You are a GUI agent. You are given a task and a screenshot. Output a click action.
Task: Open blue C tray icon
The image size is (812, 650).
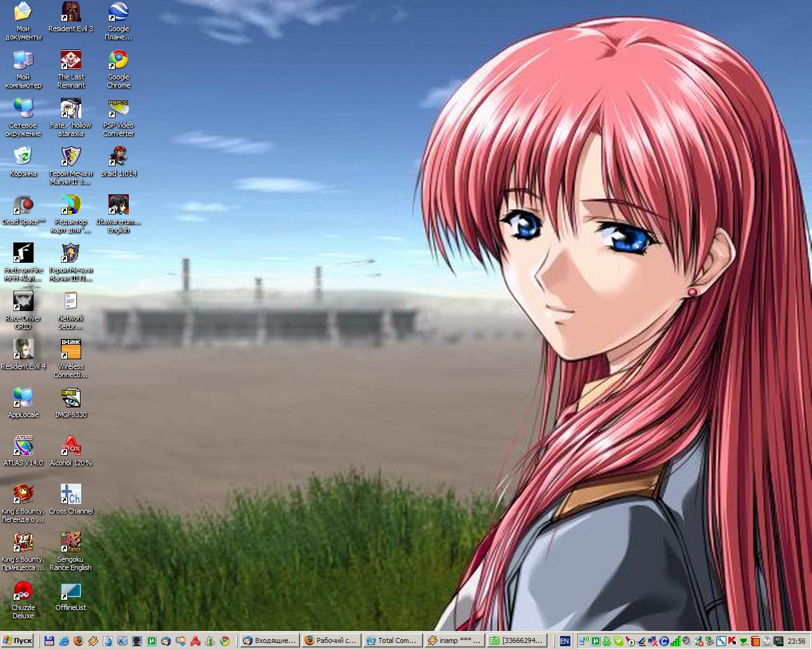pos(664,641)
